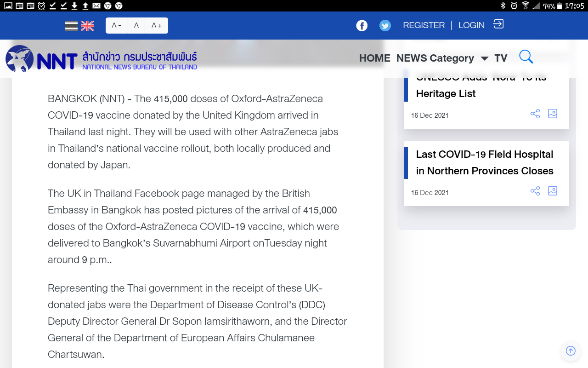Click the LOGIN link

[x=471, y=25]
